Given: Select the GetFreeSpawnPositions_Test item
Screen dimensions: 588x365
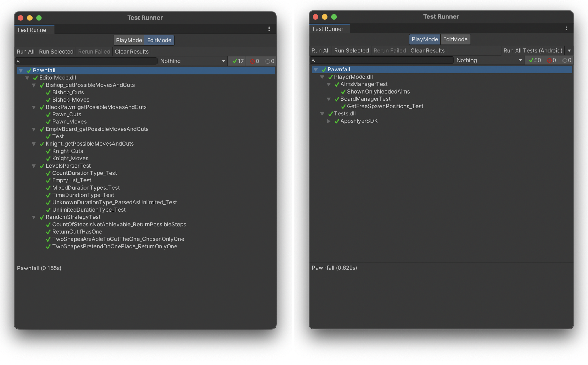Looking at the screenshot, I should tap(385, 106).
